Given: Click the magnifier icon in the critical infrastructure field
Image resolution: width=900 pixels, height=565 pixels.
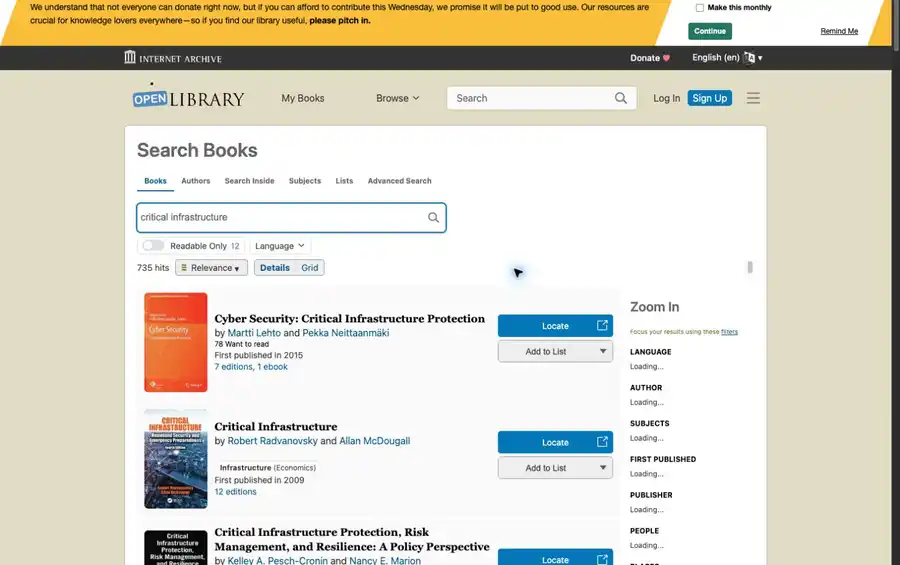Looking at the screenshot, I should pyautogui.click(x=433, y=218).
